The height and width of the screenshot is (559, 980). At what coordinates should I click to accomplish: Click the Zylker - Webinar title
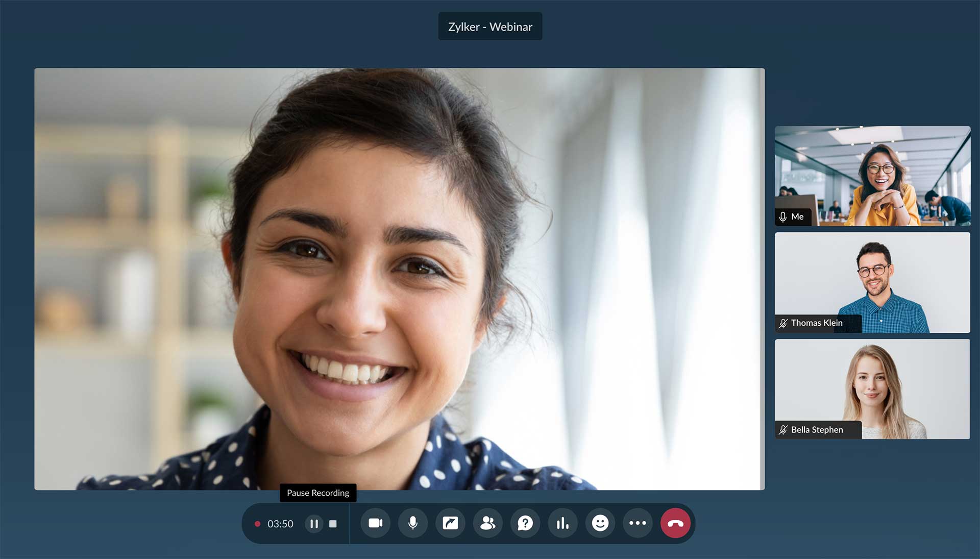point(490,27)
